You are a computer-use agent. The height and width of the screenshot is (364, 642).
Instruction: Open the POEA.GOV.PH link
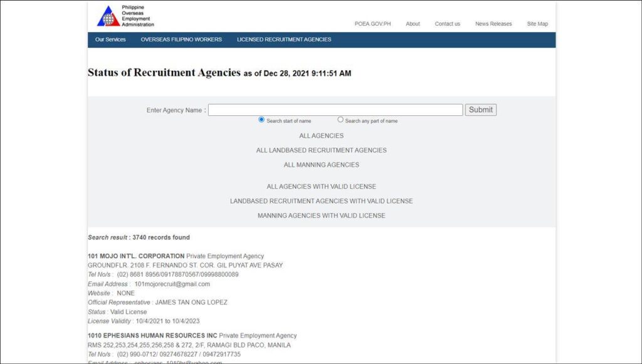tap(372, 24)
